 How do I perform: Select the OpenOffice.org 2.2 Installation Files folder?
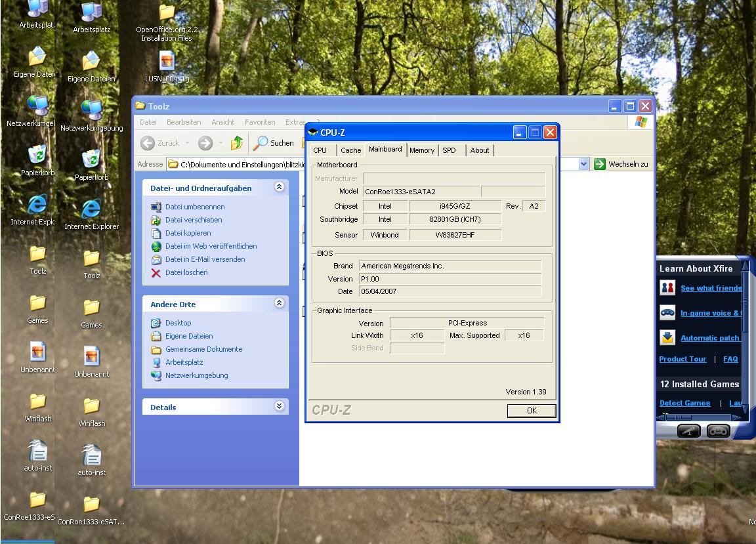tap(167, 23)
